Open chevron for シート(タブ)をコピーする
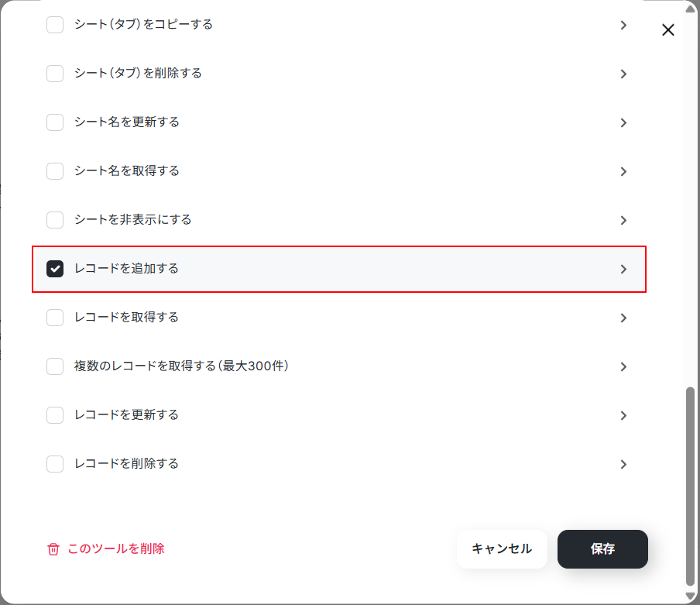Image resolution: width=700 pixels, height=605 pixels. 623,25
